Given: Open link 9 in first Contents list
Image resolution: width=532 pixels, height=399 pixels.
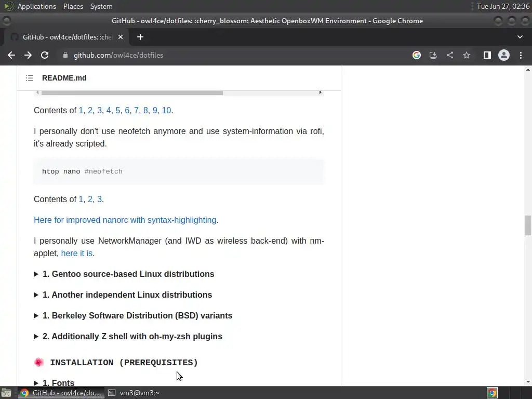Looking at the screenshot, I should (155, 110).
